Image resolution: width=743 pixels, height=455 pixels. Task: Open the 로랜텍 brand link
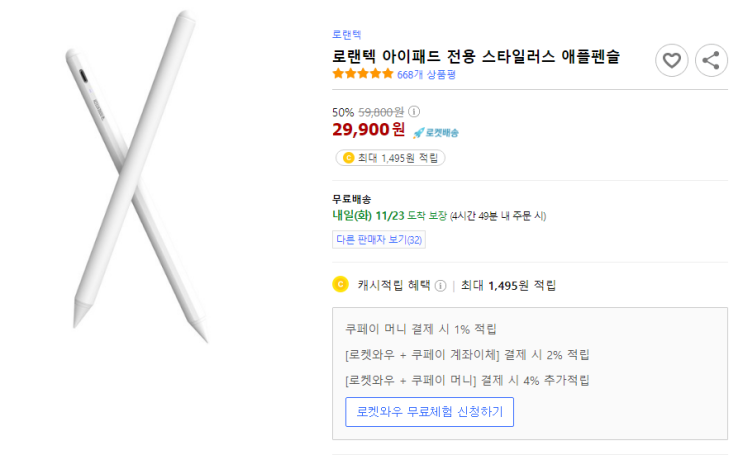coord(346,35)
